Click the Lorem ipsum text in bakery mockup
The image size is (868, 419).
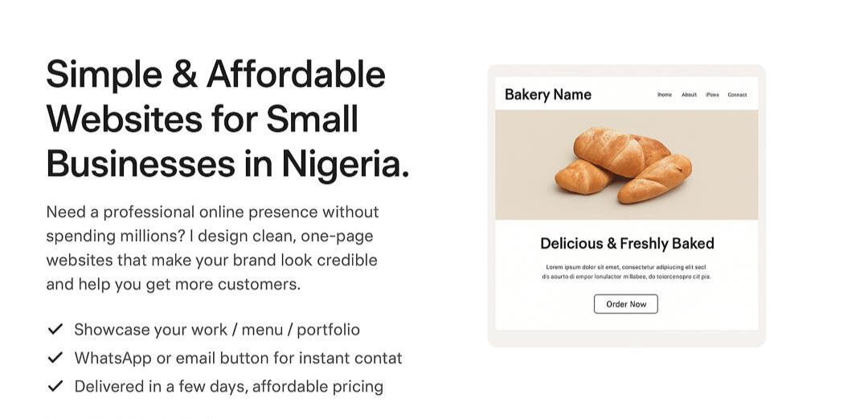click(x=626, y=272)
